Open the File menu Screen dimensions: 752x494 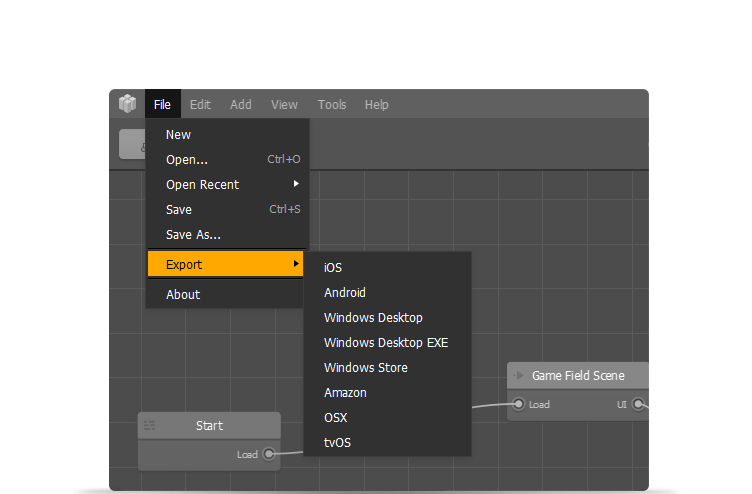[x=163, y=104]
